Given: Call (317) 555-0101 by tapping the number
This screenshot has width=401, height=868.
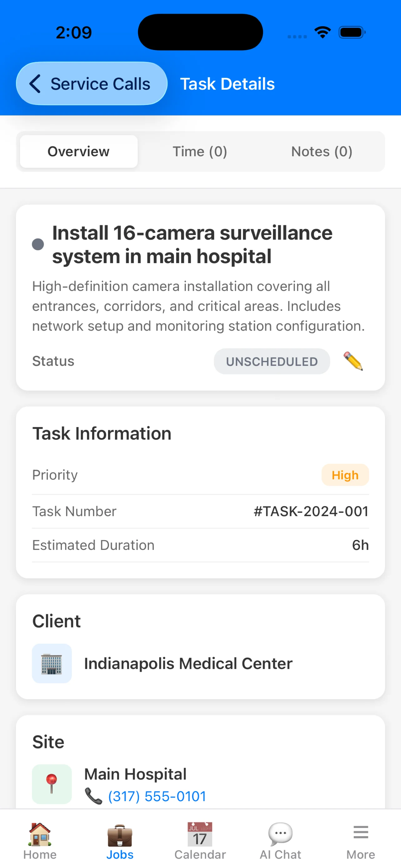Looking at the screenshot, I should click(x=157, y=796).
